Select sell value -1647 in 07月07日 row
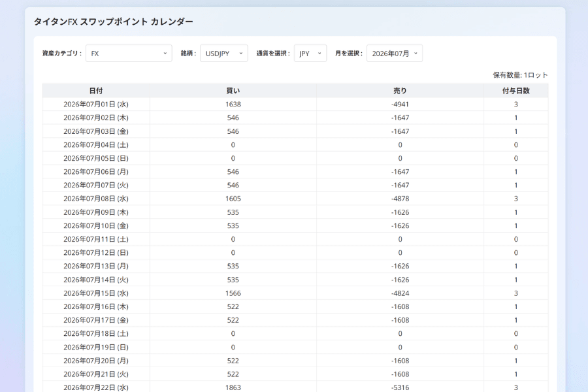The width and height of the screenshot is (588, 392). pos(400,186)
